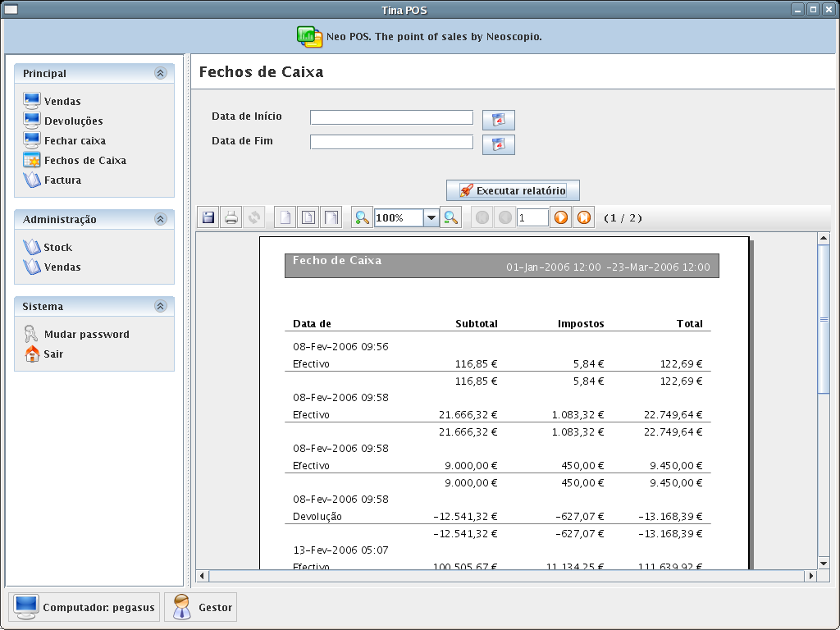Close the Tina POS window
Viewport: 840px width, 630px height.
click(x=829, y=10)
